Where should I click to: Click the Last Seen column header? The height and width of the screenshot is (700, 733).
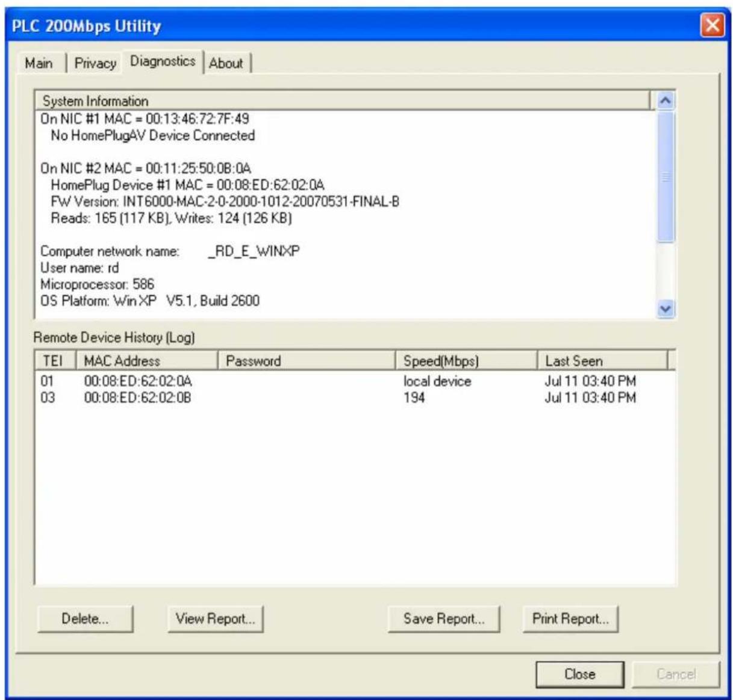coord(602,361)
